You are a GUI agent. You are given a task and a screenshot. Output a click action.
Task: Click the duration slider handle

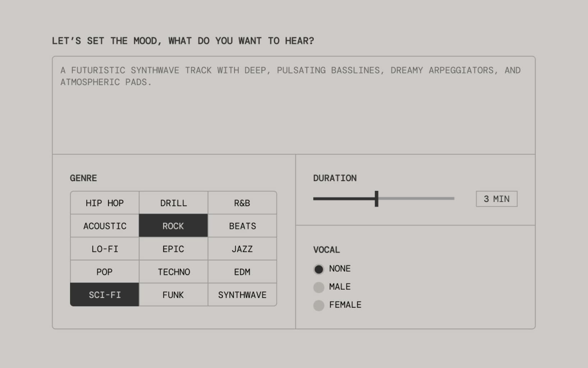(x=377, y=199)
